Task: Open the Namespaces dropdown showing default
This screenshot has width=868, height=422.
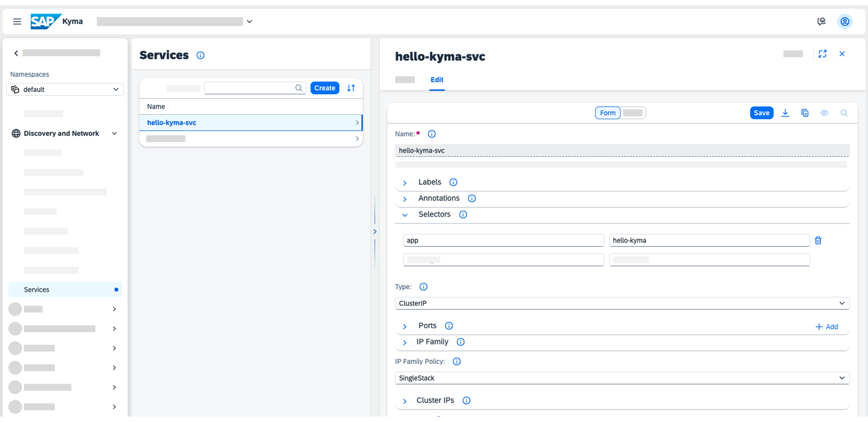Action: click(x=65, y=89)
